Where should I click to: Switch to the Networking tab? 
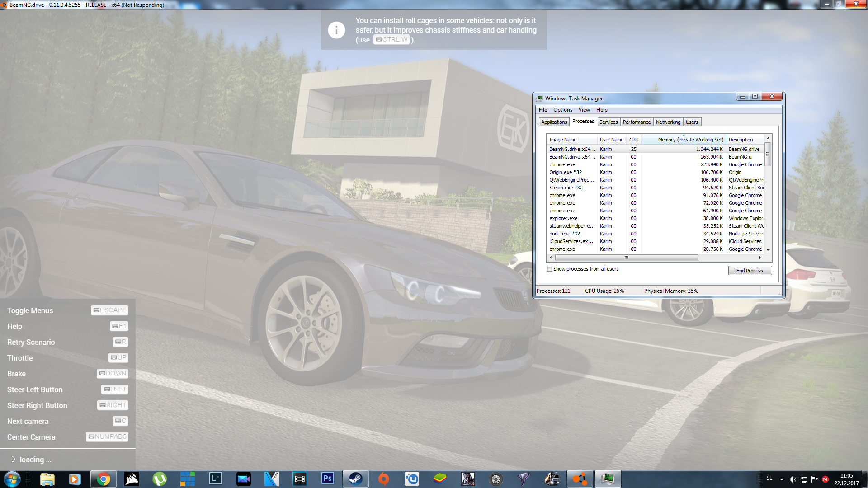(x=668, y=122)
